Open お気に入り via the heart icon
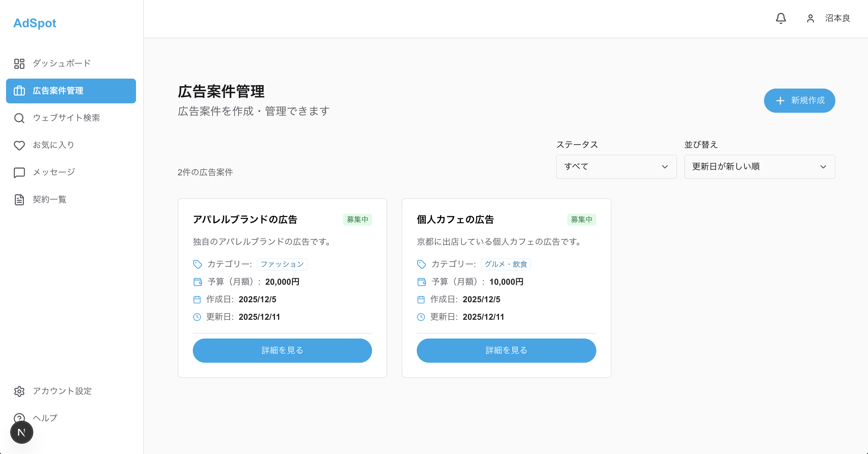The width and height of the screenshot is (868, 454). point(19,145)
